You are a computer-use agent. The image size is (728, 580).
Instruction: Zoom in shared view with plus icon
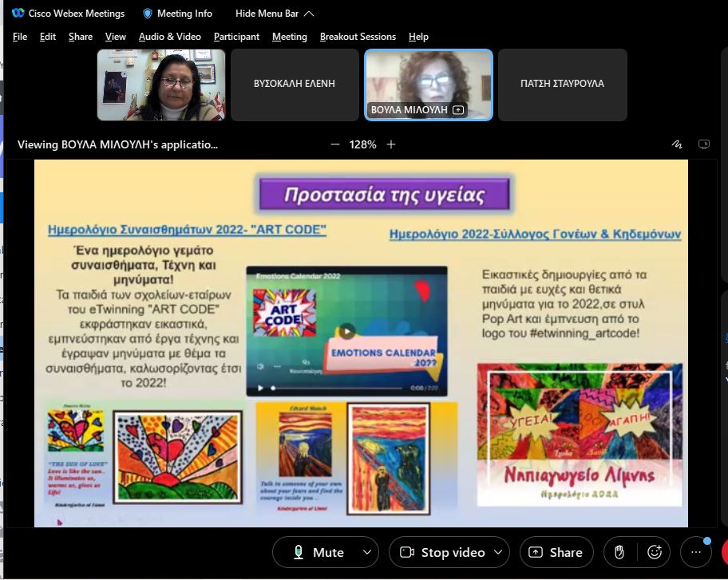point(391,144)
